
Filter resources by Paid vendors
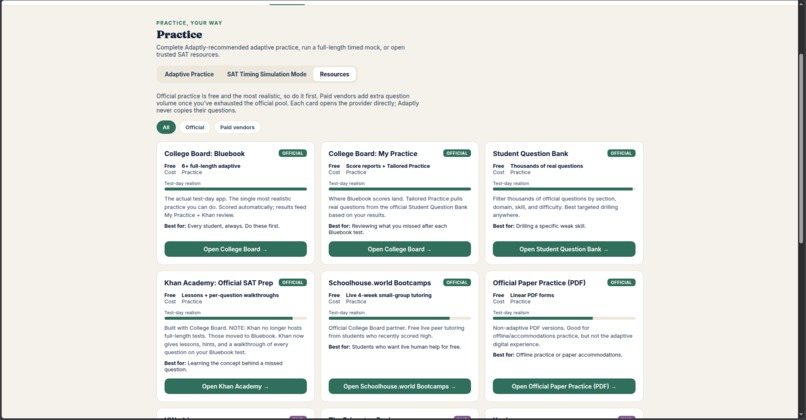[x=237, y=127]
